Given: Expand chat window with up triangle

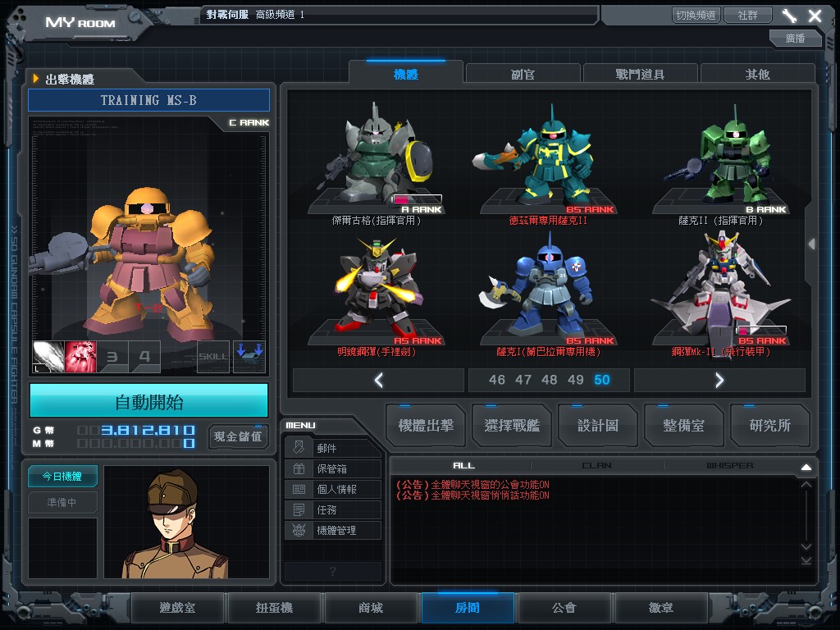Looking at the screenshot, I should pyautogui.click(x=806, y=467).
